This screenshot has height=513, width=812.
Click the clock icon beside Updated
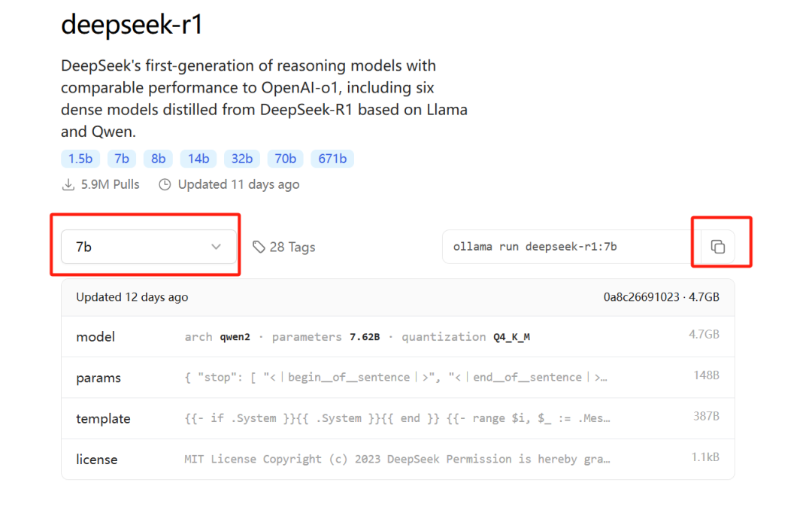[165, 184]
